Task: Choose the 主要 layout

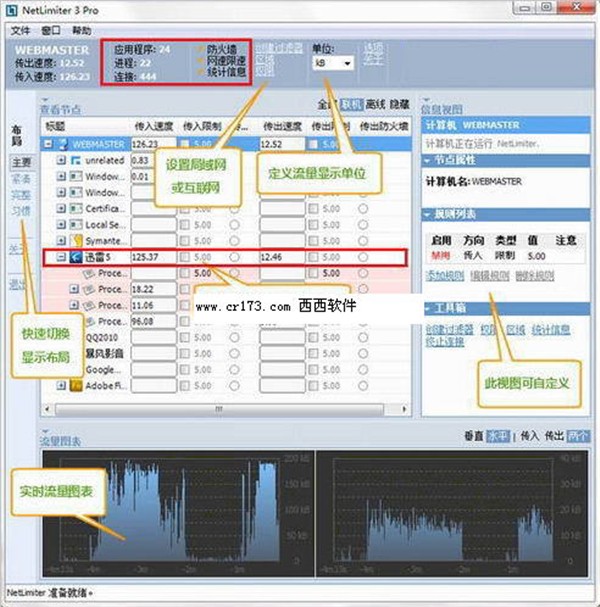Action: click(x=21, y=162)
